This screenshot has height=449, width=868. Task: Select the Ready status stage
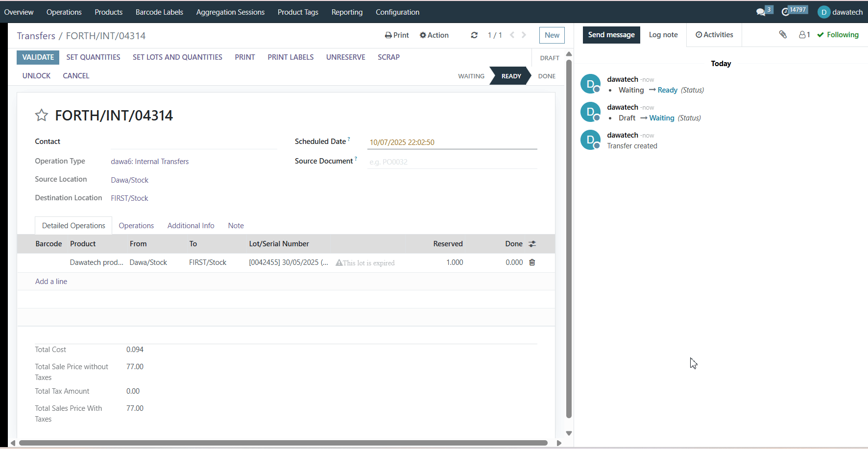[511, 76]
